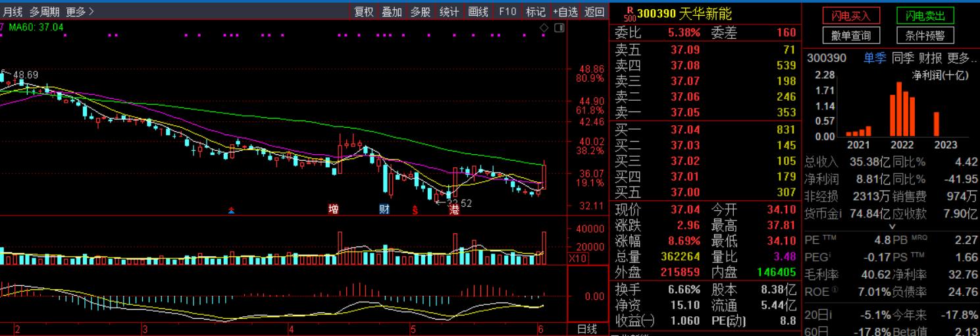Click the 总收入 35.38亿 figure
Image resolution: width=980 pixels, height=336 pixels.
point(870,162)
